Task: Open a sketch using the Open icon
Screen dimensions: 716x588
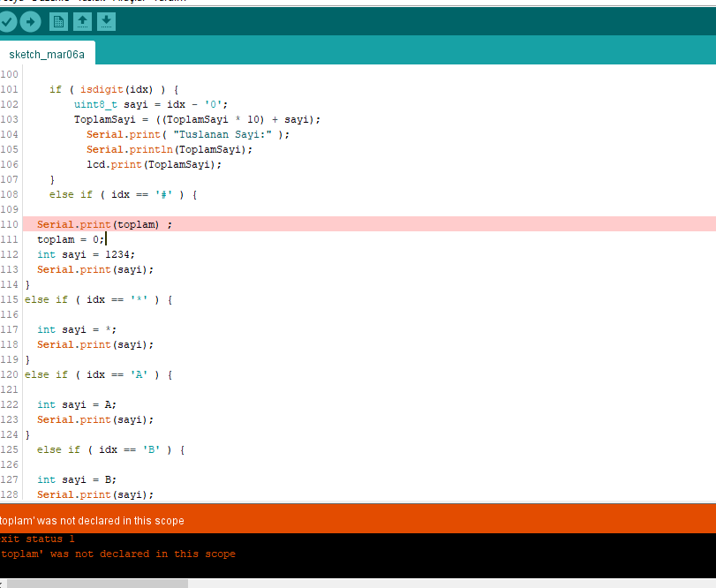Action: tap(82, 21)
